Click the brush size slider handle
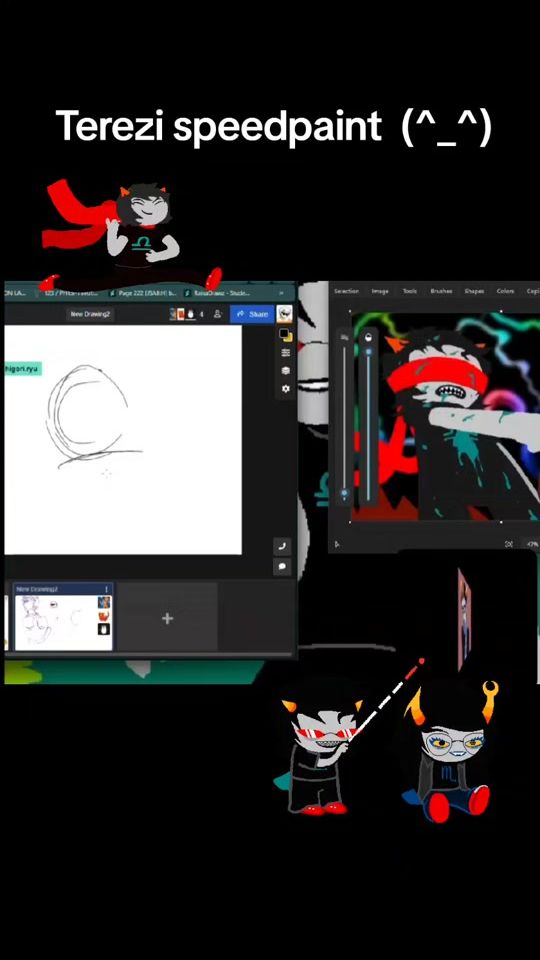Image resolution: width=540 pixels, height=960 pixels. [x=344, y=492]
